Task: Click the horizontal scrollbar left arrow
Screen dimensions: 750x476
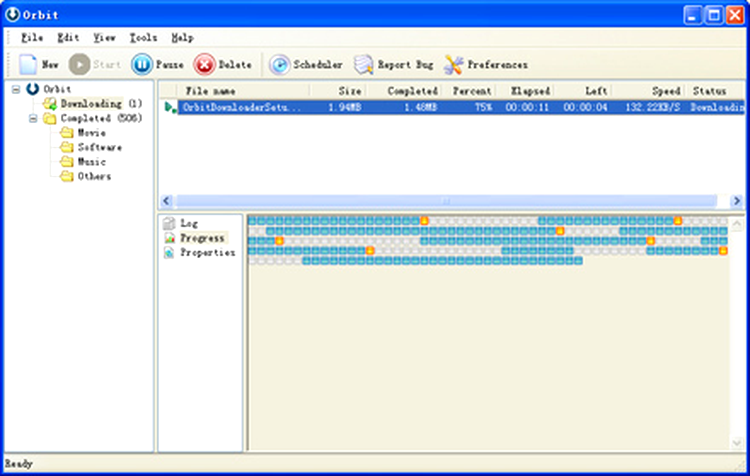Action: click(166, 201)
